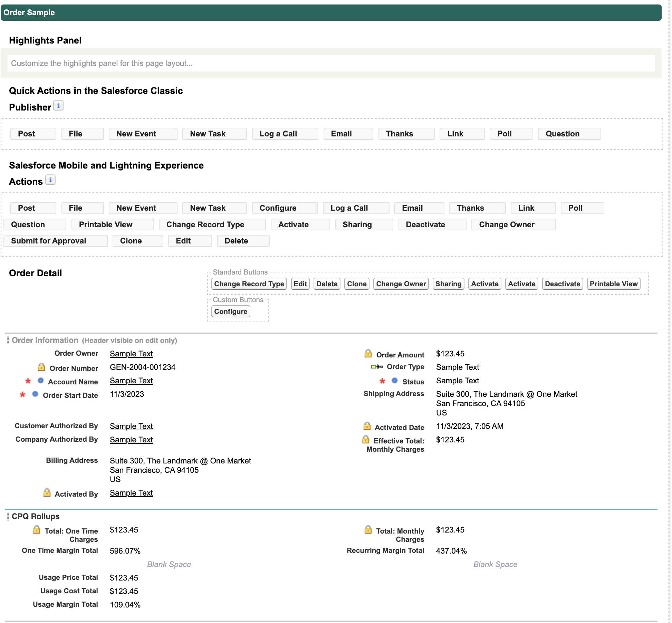Click the red required asterisk beside Status
This screenshot has width=672, height=623.
382,381
